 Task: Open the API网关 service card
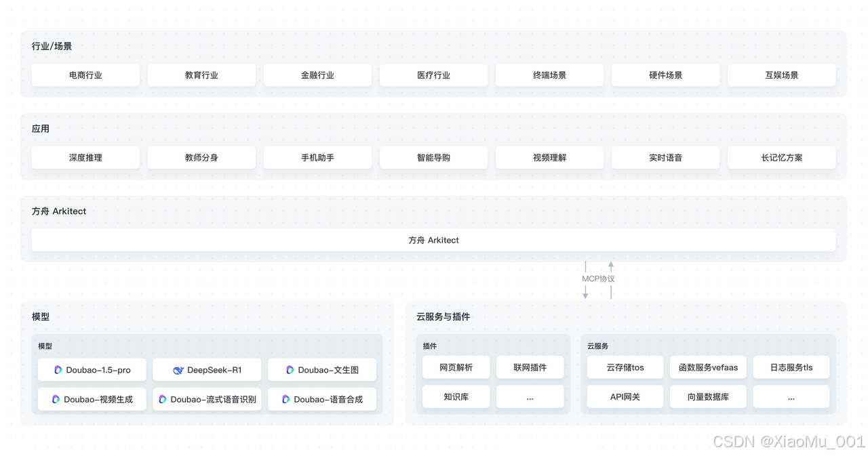pos(625,396)
